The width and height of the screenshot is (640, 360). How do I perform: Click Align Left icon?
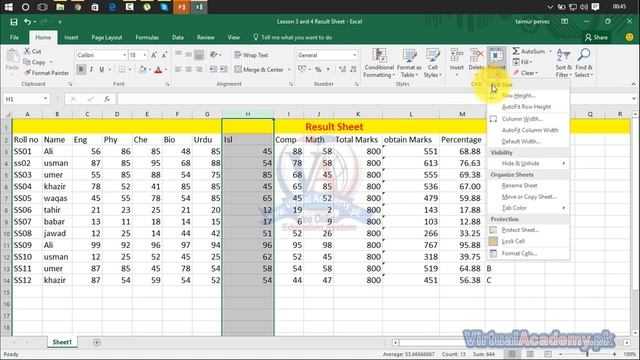[178, 69]
